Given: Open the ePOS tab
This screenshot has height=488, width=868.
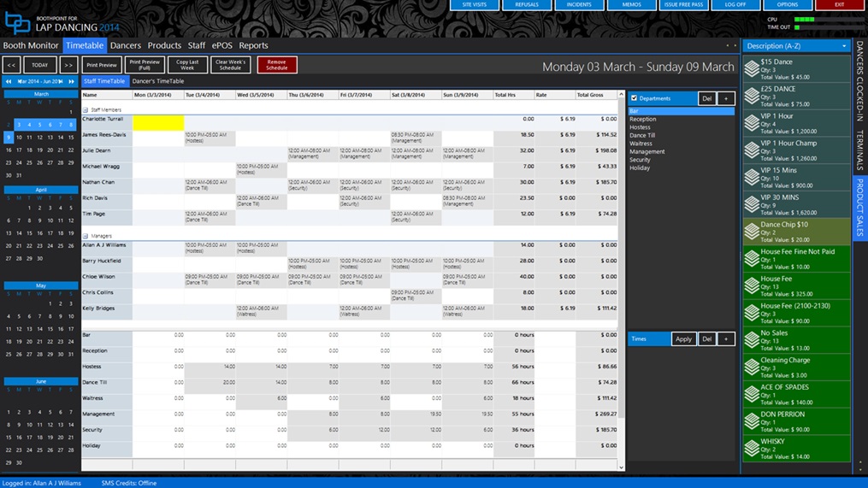Looking at the screenshot, I should tap(222, 45).
